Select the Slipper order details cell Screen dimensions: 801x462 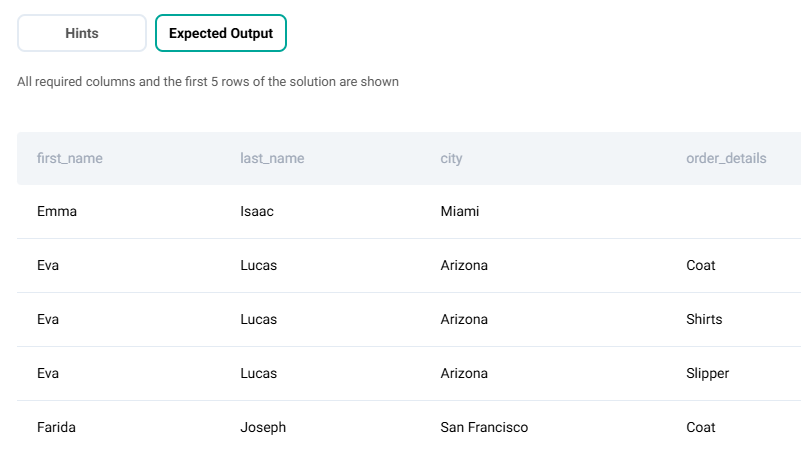coord(707,373)
